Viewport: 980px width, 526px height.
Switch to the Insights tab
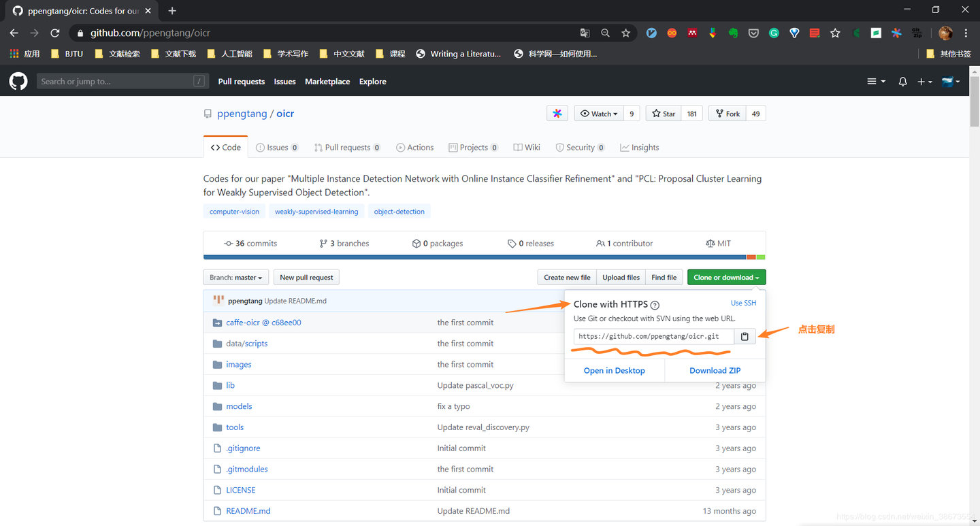(639, 148)
